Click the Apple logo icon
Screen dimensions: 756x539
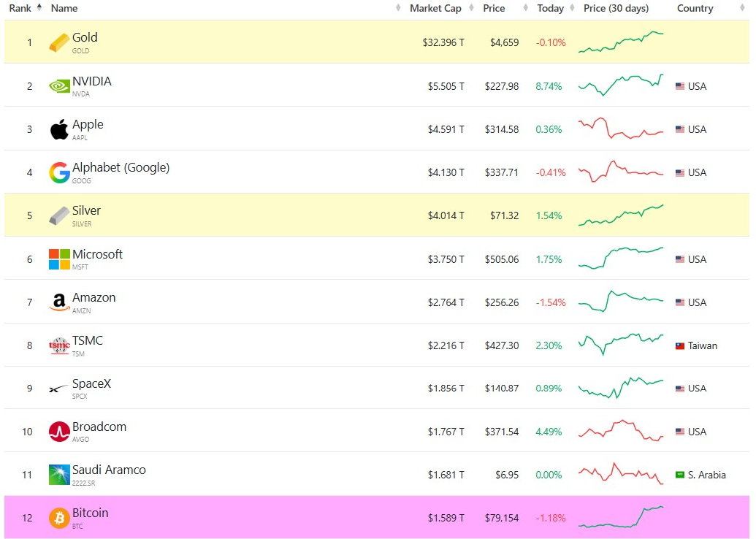point(59,129)
